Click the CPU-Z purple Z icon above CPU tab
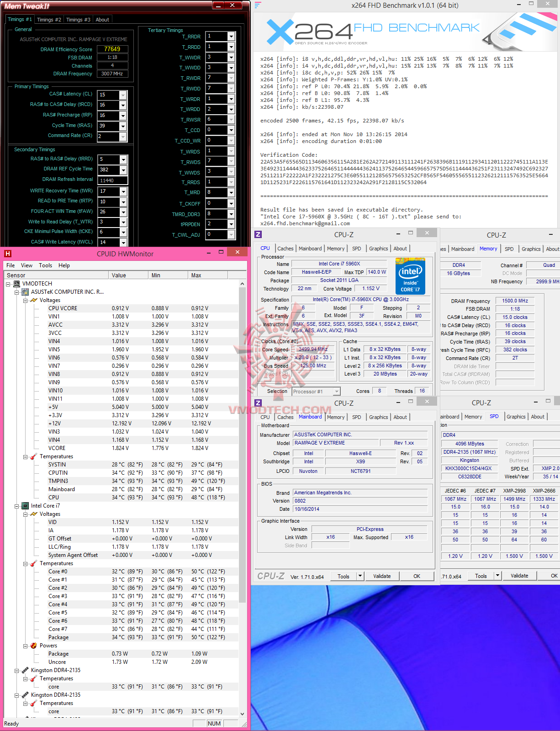 tap(258, 234)
